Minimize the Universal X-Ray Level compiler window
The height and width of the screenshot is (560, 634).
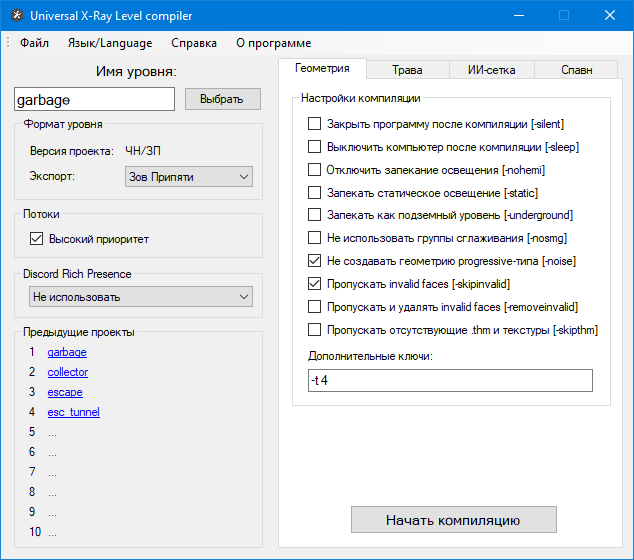coord(518,16)
